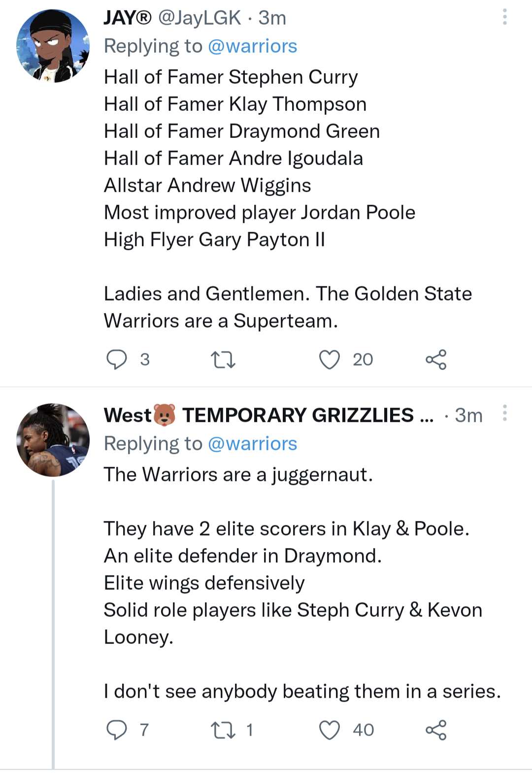
Task: Show who liked JAY's tweet via the 20 count
Action: [361, 360]
